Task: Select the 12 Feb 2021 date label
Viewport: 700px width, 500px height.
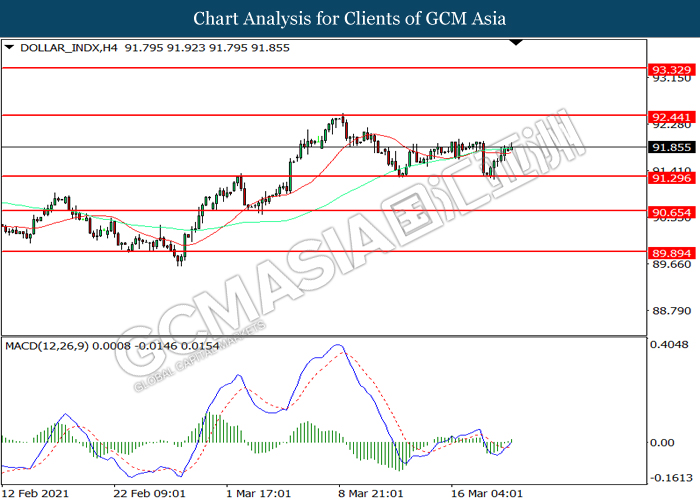Action: pyautogui.click(x=33, y=493)
